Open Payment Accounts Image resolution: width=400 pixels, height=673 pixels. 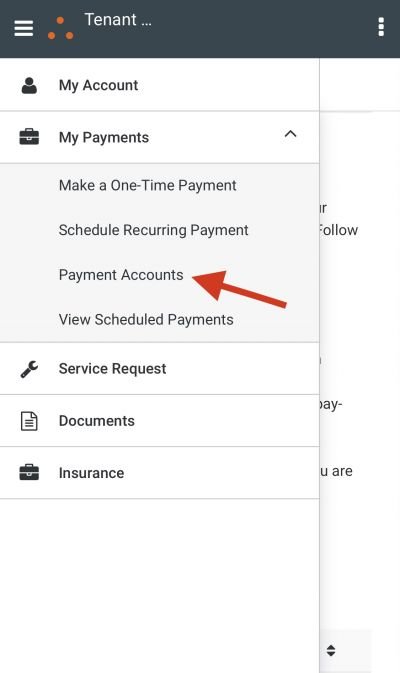pos(121,275)
